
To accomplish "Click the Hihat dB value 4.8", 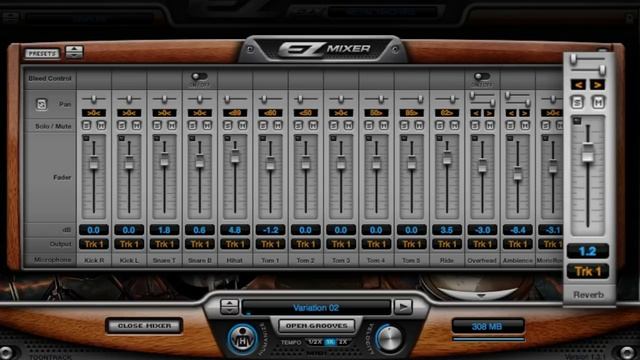I will 235,230.
